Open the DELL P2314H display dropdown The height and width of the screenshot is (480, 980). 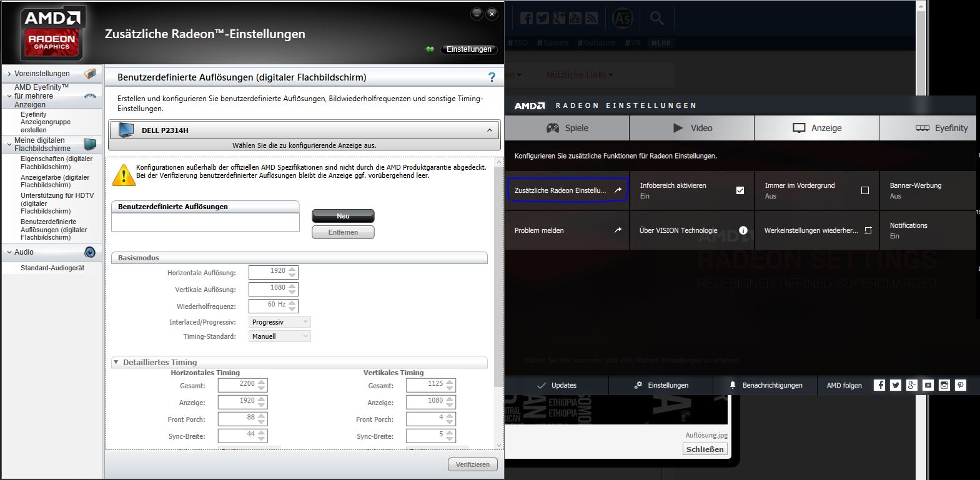[x=304, y=130]
